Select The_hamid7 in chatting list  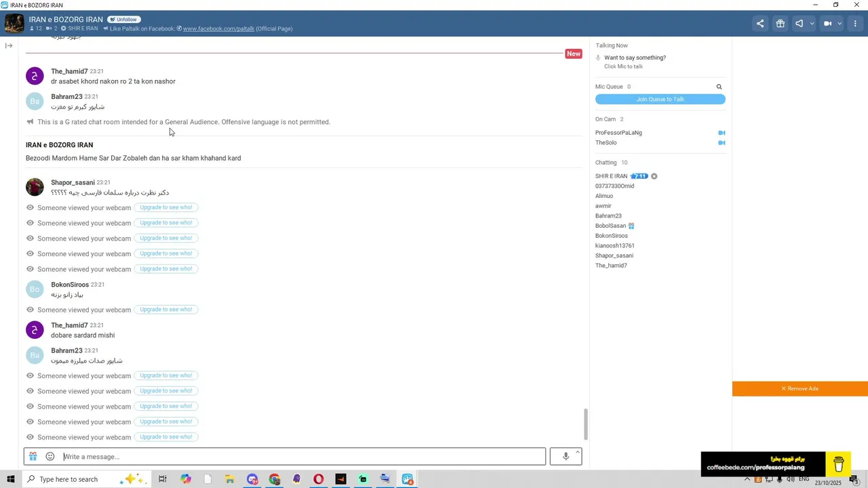click(611, 266)
